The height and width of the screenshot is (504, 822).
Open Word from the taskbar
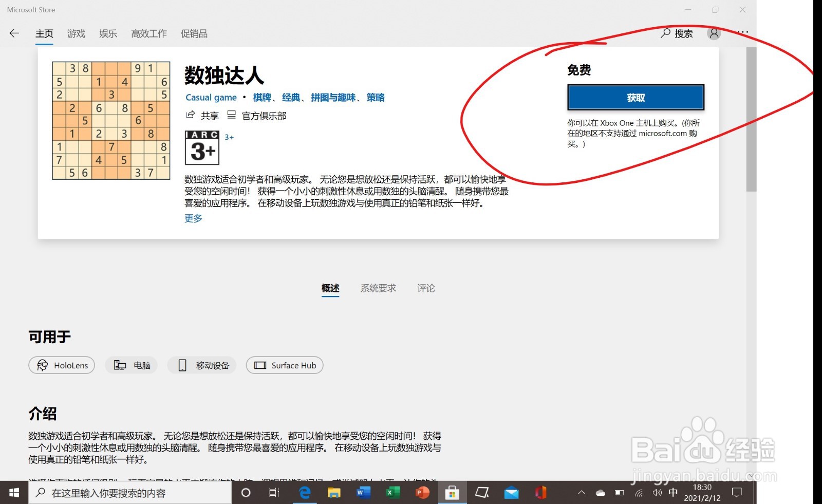(363, 493)
